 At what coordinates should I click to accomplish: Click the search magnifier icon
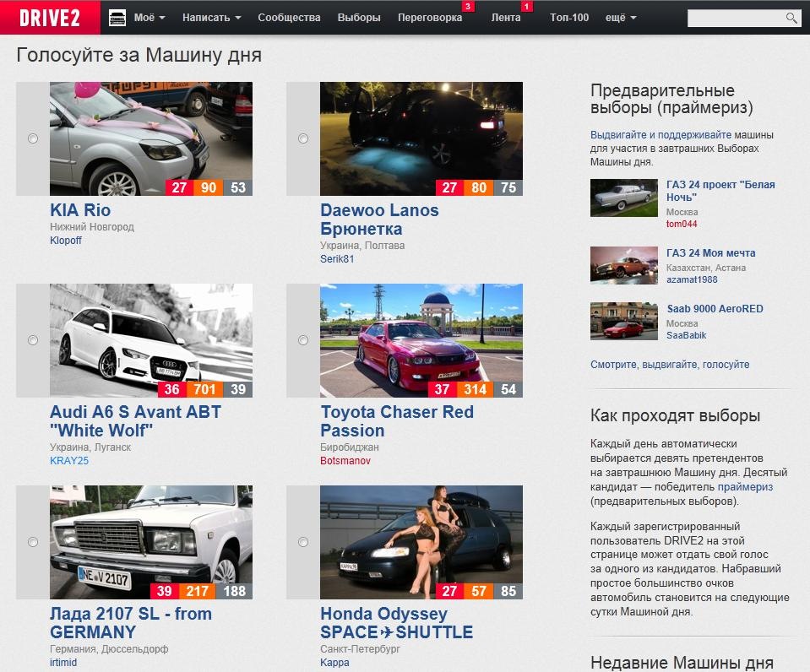tap(791, 16)
